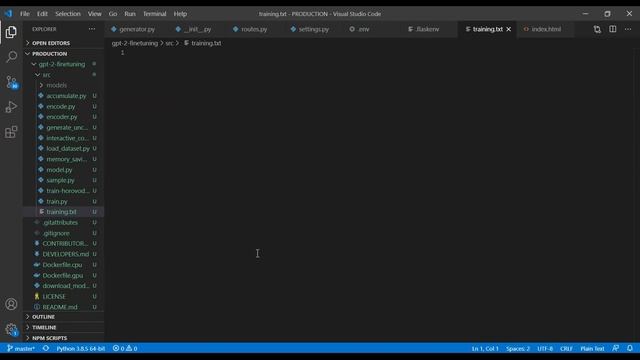Image resolution: width=640 pixels, height=360 pixels.
Task: Open the Accounts menu icon
Action: [x=11, y=304]
